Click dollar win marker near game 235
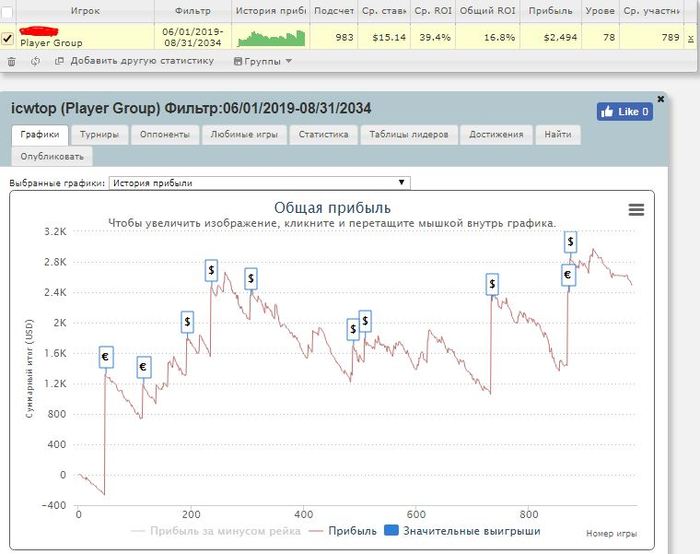This screenshot has height=554, width=700. click(x=211, y=270)
